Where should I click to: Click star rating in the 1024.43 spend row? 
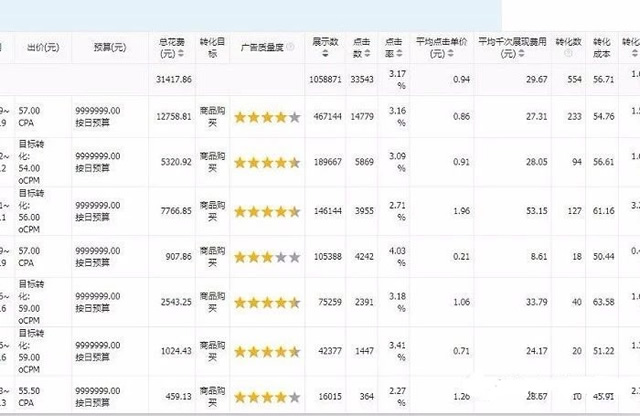(x=266, y=351)
